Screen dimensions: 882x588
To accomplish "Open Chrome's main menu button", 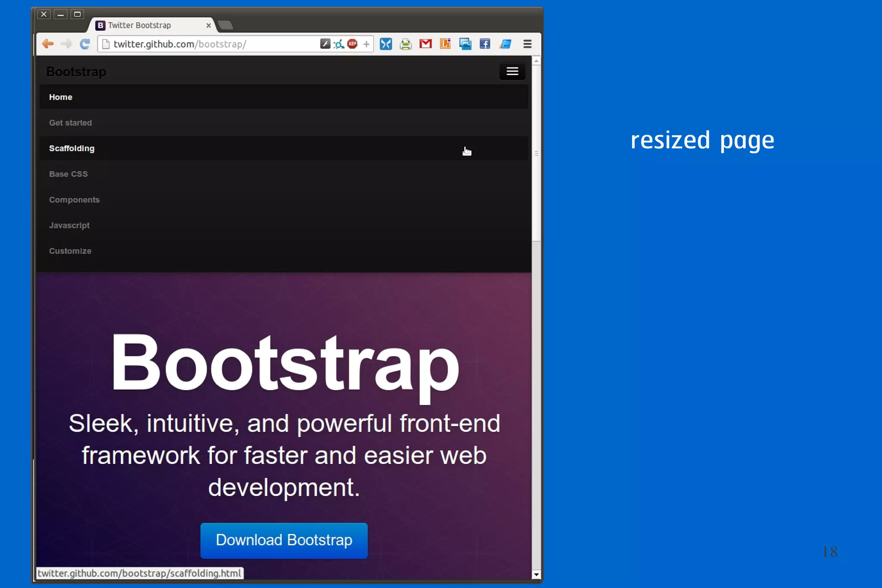I will tap(527, 44).
